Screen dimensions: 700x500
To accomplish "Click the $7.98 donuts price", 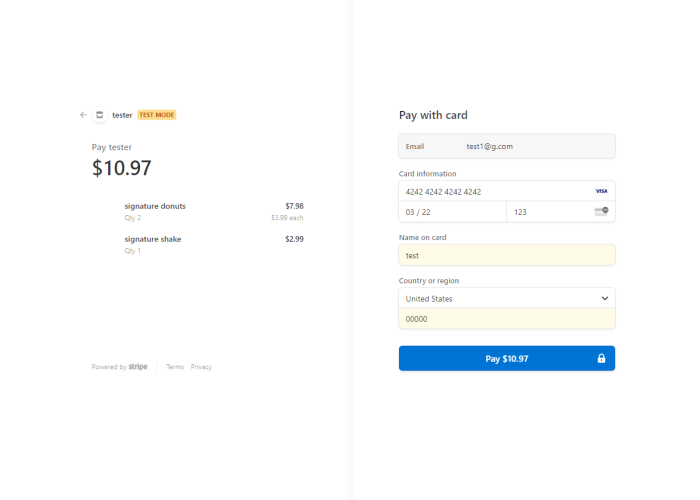I will tap(294, 206).
